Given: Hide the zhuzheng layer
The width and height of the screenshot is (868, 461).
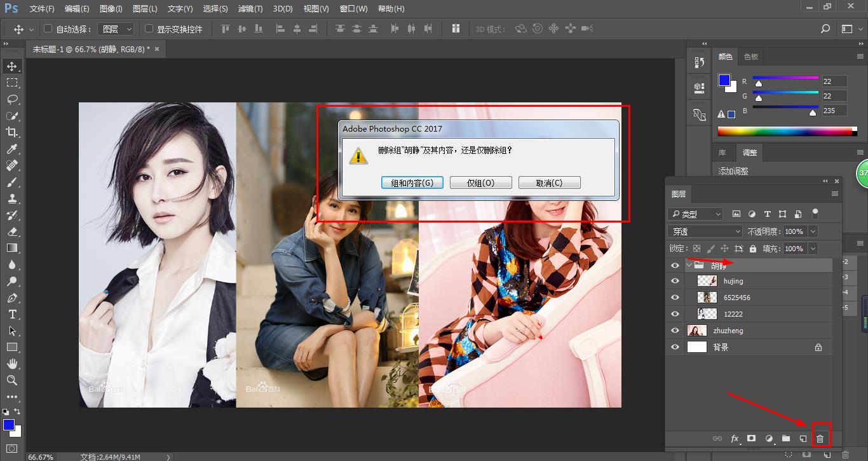Looking at the screenshot, I should (675, 331).
